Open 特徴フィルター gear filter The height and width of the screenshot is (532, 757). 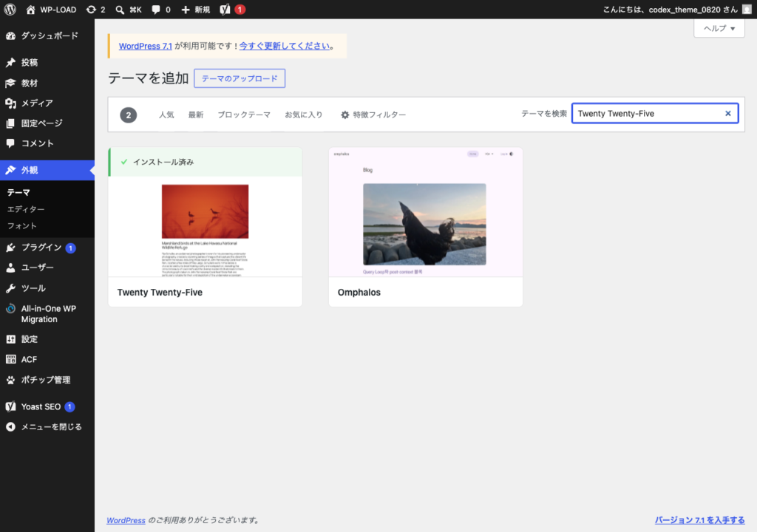click(x=373, y=115)
